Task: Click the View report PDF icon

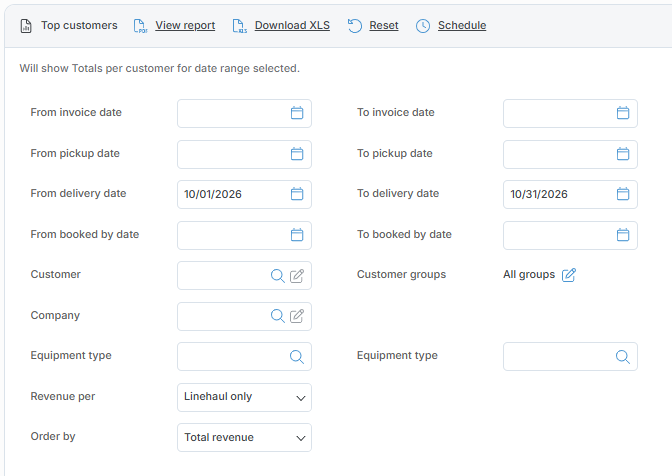Action: [x=140, y=26]
